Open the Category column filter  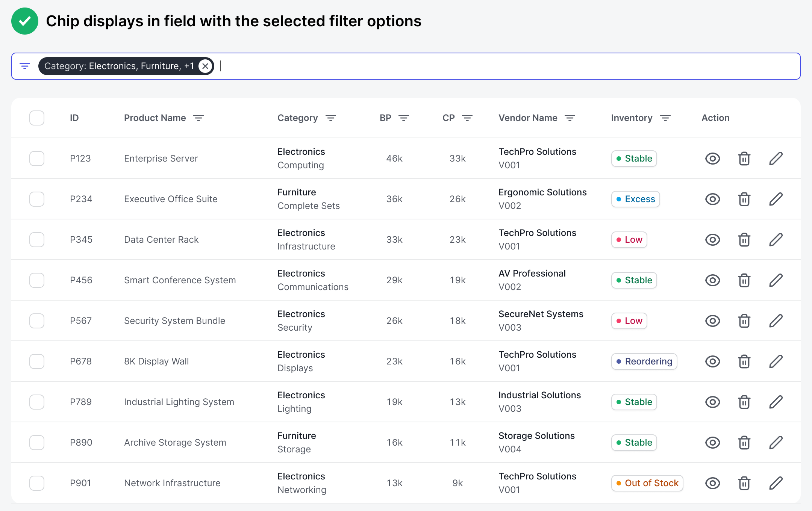[331, 118]
